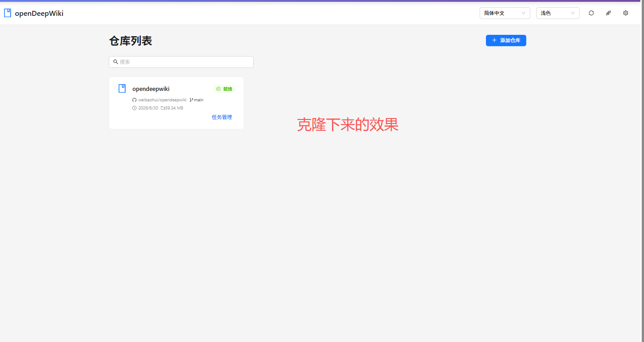Image resolution: width=644 pixels, height=342 pixels.
Task: Click the clock icon beside 2026/6/30
Action: click(x=134, y=108)
